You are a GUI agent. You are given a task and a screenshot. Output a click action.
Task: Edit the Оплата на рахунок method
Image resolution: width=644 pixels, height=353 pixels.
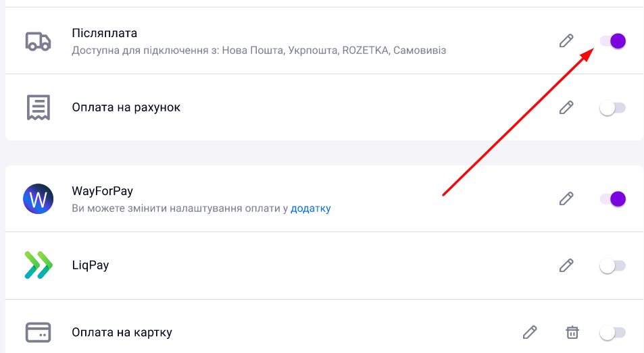click(x=566, y=107)
